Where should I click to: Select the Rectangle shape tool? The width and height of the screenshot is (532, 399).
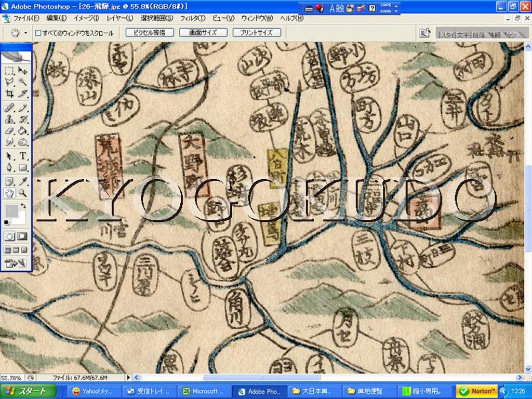(22, 167)
